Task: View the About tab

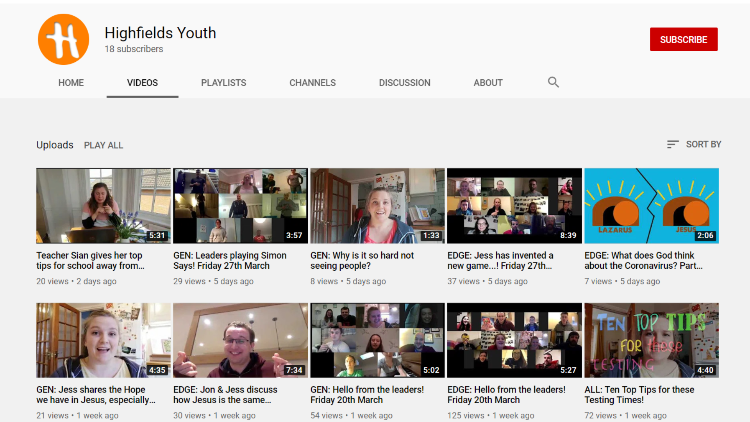Action: click(x=488, y=83)
